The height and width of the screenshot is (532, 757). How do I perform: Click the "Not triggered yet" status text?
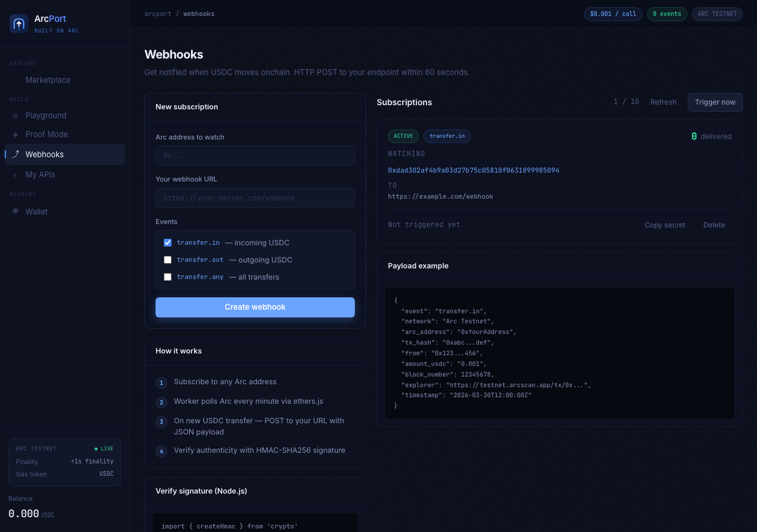tap(424, 225)
